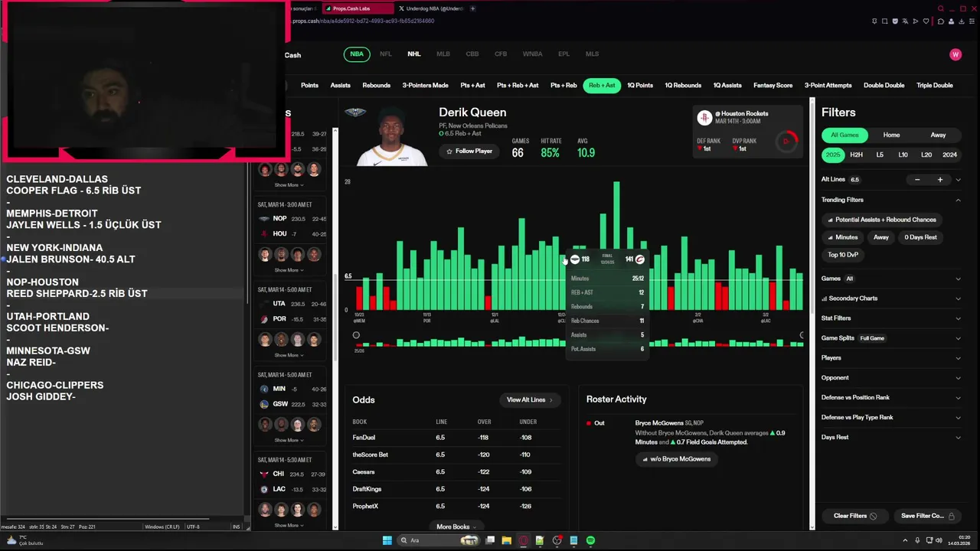Click the star icon in Follow Player

(449, 152)
